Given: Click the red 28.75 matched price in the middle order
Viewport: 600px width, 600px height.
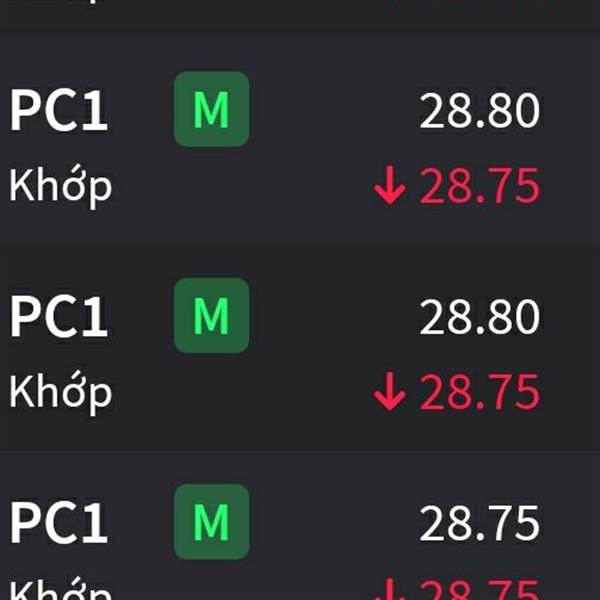Looking at the screenshot, I should click(479, 392).
